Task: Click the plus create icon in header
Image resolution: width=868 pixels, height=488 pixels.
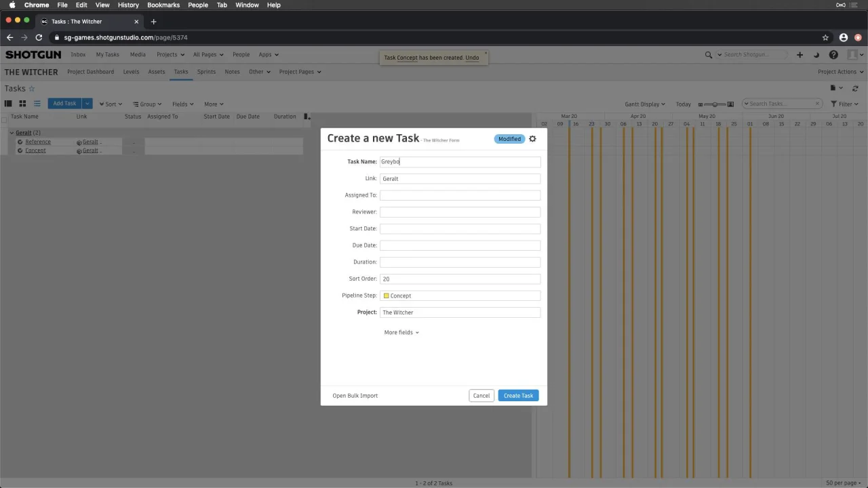Action: click(800, 55)
